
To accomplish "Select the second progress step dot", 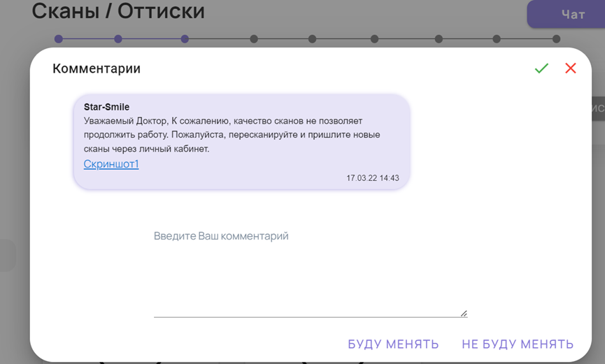I will pos(118,39).
